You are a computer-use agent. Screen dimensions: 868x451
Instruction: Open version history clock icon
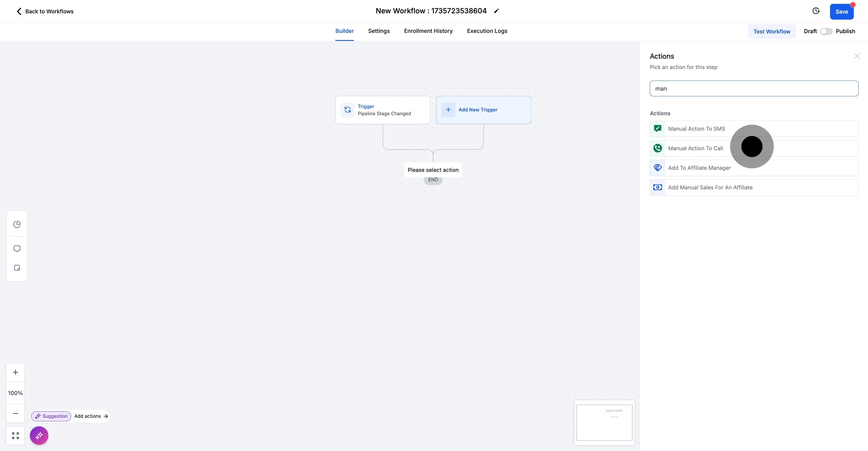click(816, 11)
